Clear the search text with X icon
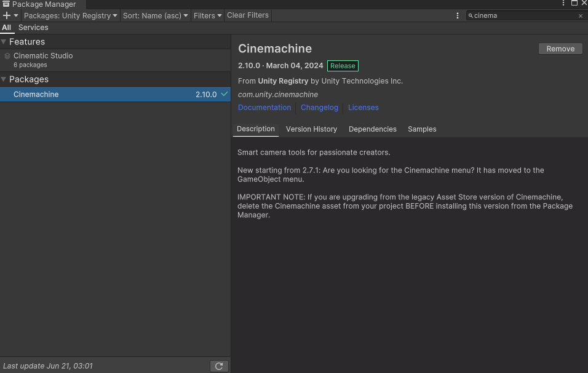Viewport: 588px width, 373px height. [x=581, y=16]
